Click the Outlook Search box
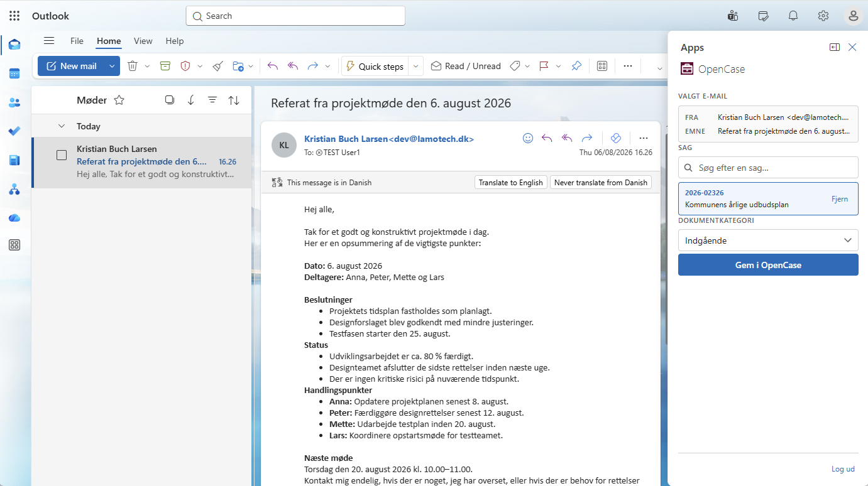 point(295,16)
